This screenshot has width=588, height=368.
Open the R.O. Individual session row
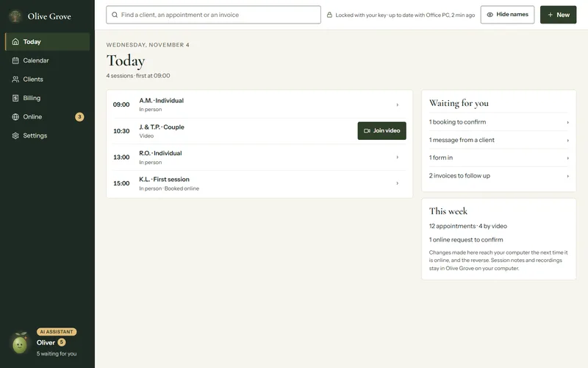tap(259, 158)
